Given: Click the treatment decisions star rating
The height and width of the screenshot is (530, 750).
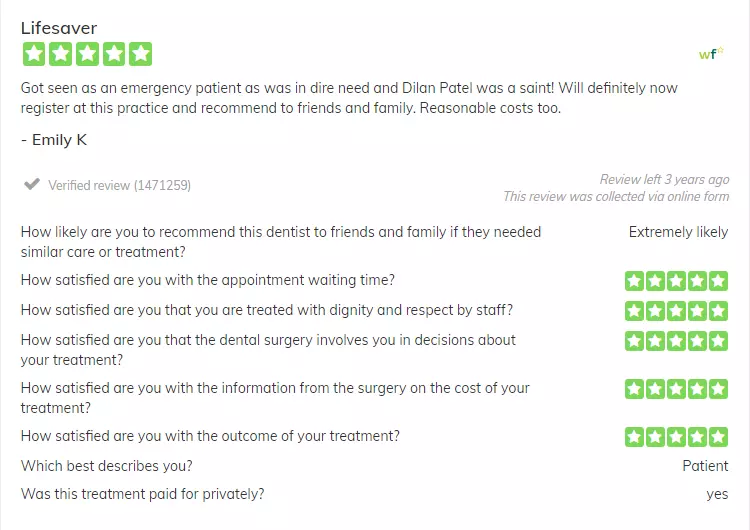Looking at the screenshot, I should pyautogui.click(x=676, y=341).
